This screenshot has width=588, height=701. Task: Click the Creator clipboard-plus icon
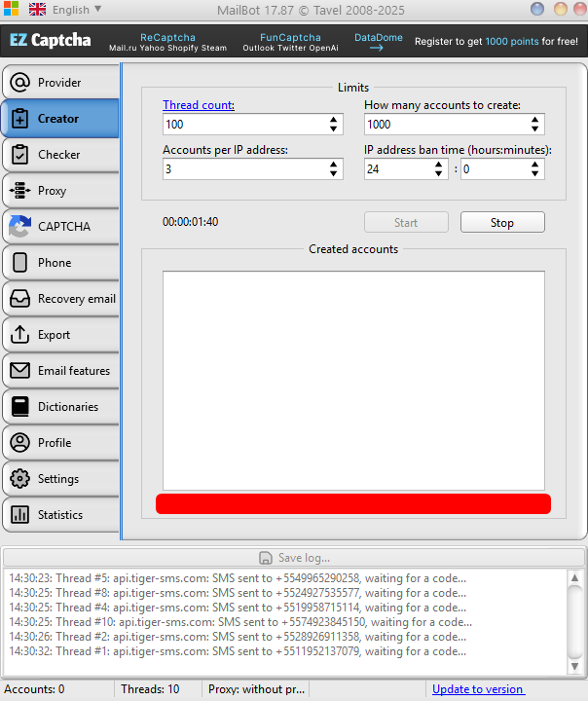pos(20,119)
